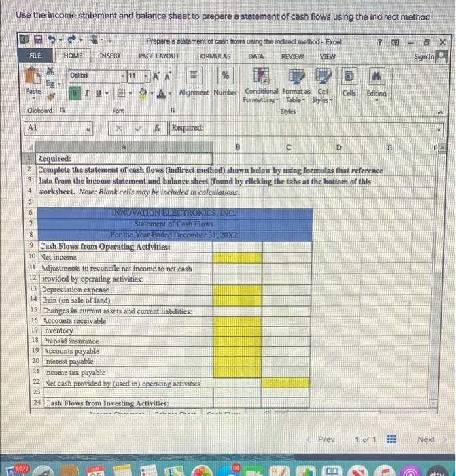This screenshot has height=476, width=456.
Task: Select column C header
Action: click(x=288, y=148)
